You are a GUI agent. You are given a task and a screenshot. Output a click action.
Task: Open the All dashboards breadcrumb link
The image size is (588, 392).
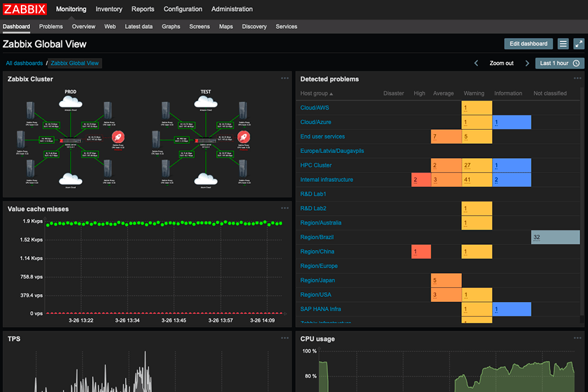24,63
